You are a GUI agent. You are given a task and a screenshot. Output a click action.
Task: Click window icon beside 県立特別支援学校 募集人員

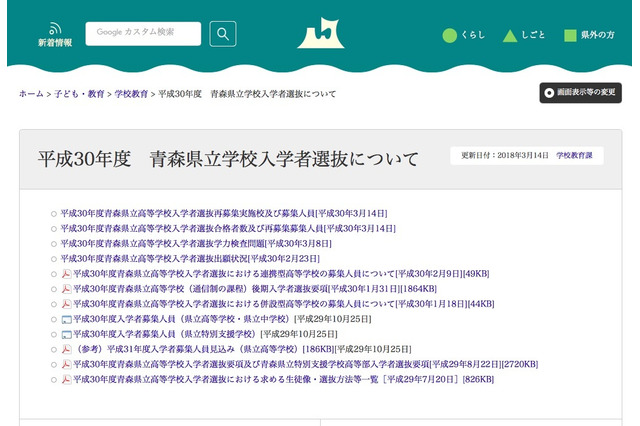click(66, 333)
